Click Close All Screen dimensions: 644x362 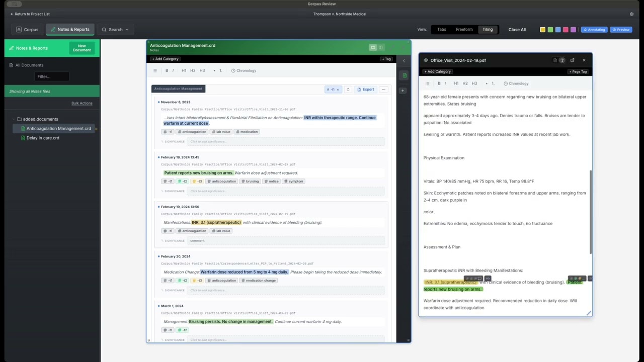click(517, 30)
